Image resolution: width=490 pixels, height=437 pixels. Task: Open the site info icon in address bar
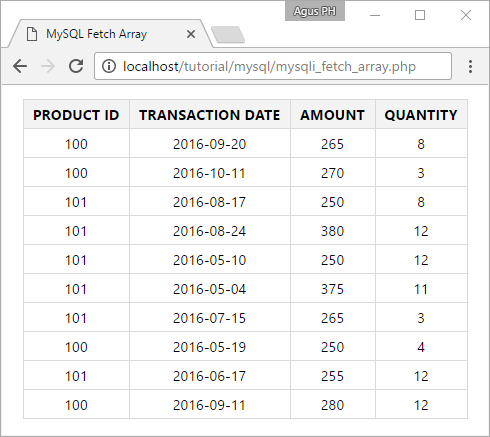click(x=109, y=66)
